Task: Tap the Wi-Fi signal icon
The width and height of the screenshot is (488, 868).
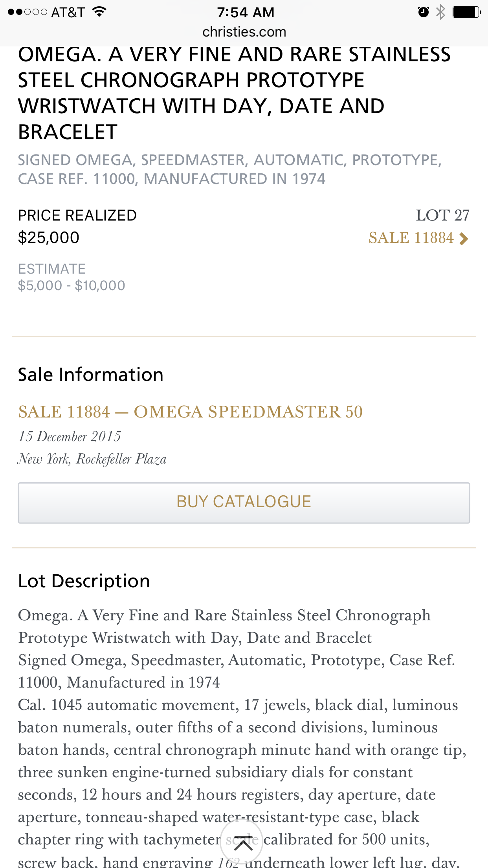Action: click(x=100, y=12)
